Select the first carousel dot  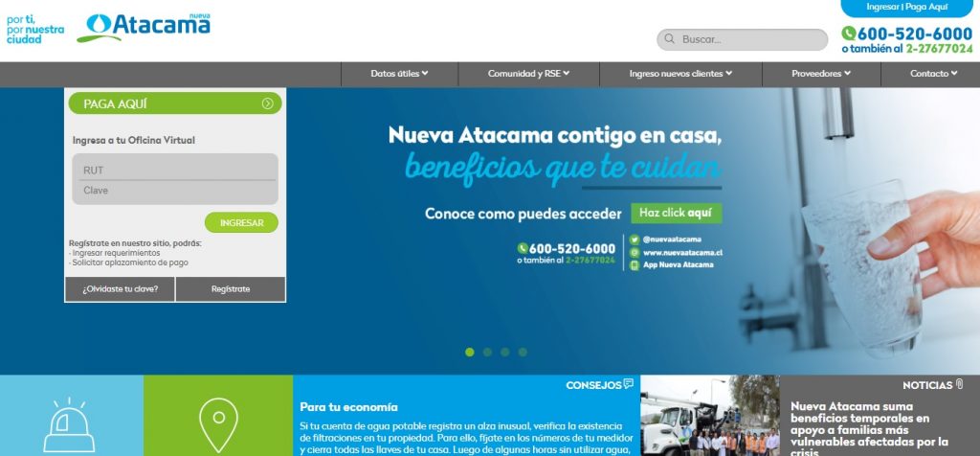coord(469,353)
